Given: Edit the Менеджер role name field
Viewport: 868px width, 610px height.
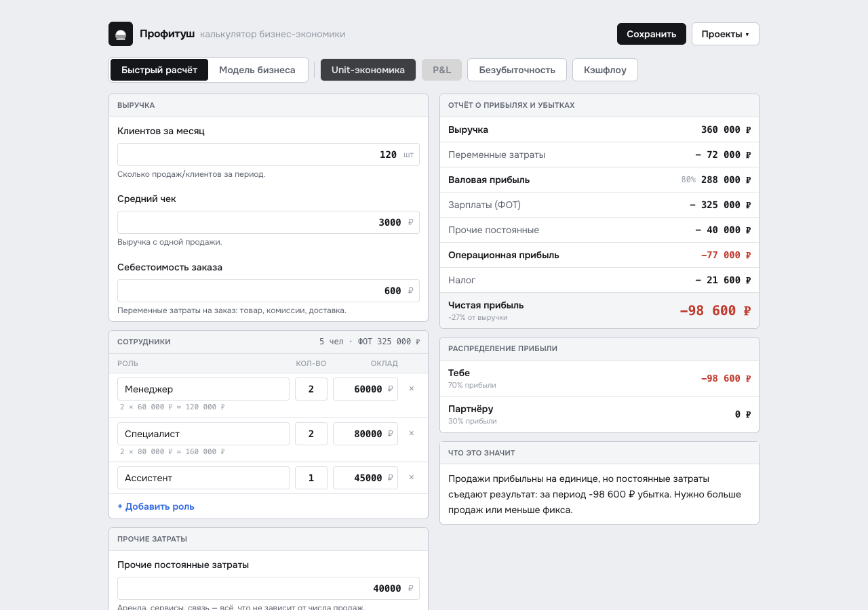Looking at the screenshot, I should click(x=203, y=389).
